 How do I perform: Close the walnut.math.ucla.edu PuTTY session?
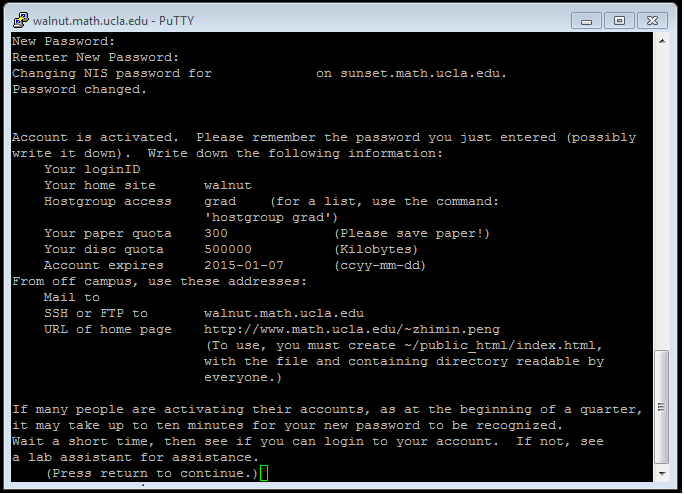[x=652, y=21]
